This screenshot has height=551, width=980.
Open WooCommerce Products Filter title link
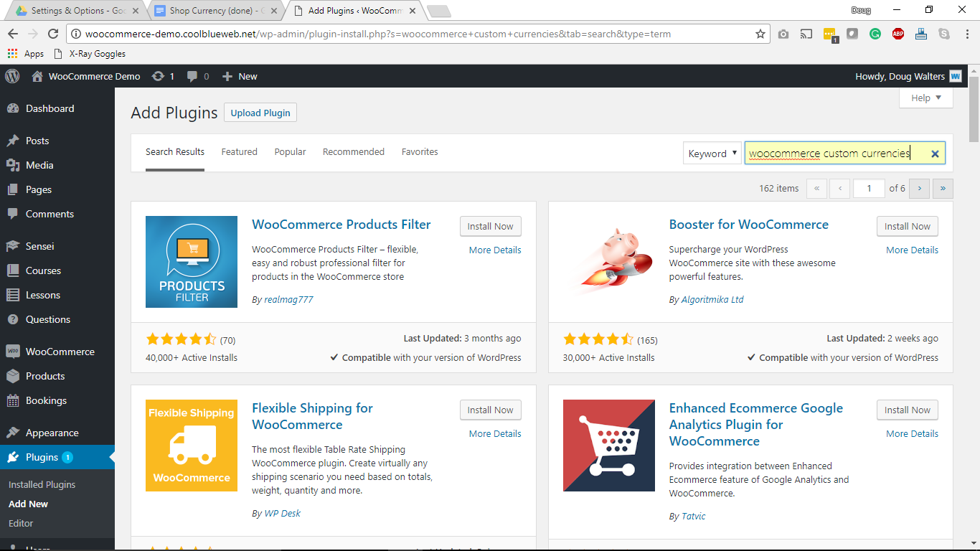(x=341, y=225)
